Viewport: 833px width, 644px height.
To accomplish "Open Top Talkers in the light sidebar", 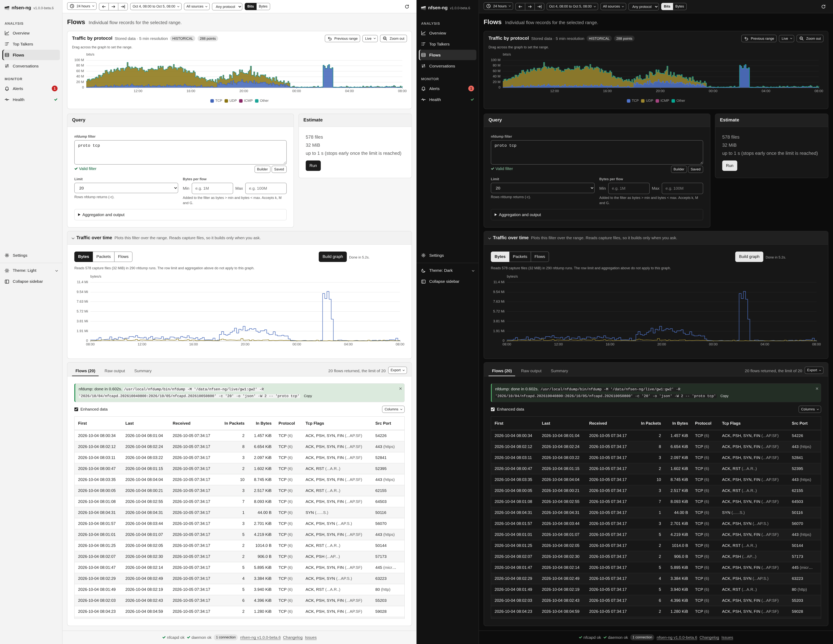I will [31, 44].
